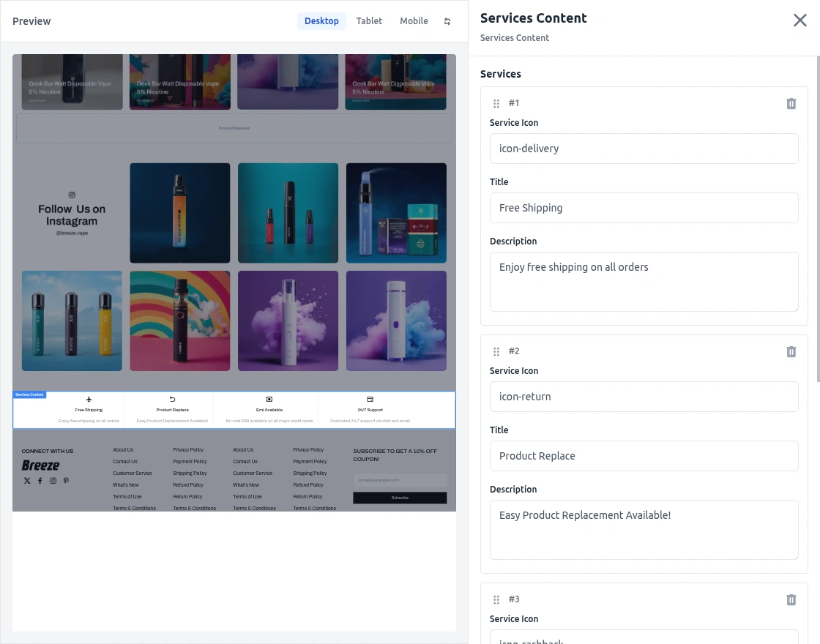Click the preview refresh icon
This screenshot has height=644, width=820.
(447, 21)
